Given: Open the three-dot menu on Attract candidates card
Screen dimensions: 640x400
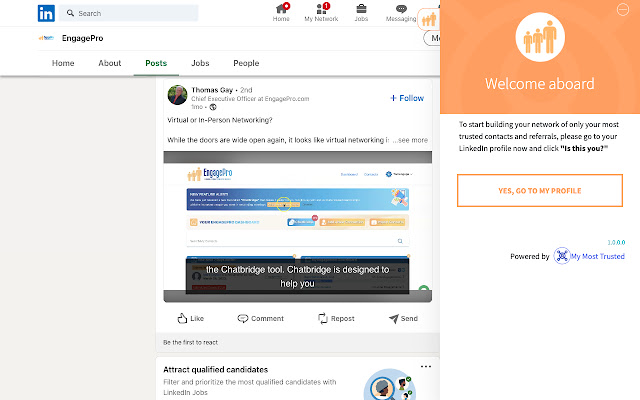Looking at the screenshot, I should (426, 367).
